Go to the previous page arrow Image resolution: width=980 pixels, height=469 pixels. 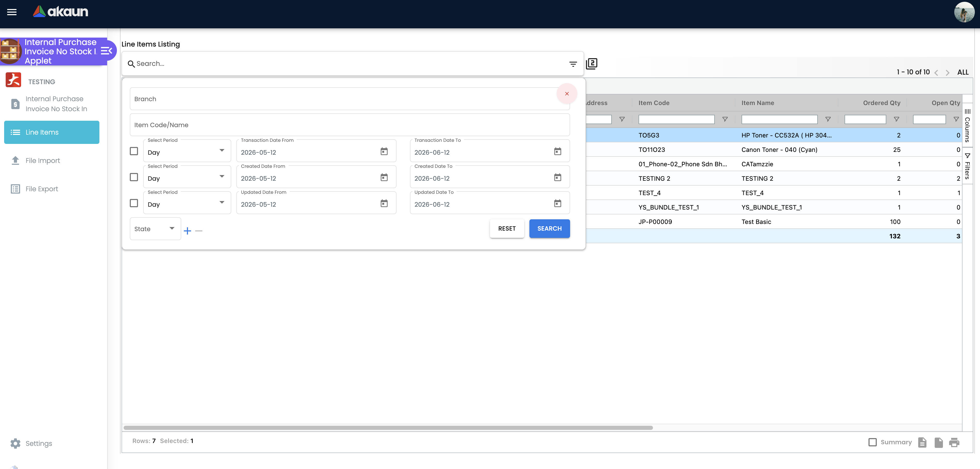point(936,73)
